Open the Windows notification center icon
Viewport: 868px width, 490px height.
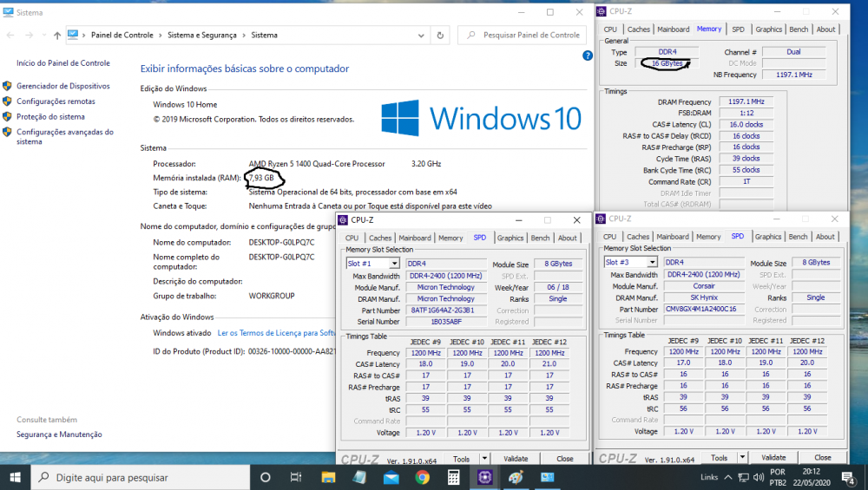pyautogui.click(x=849, y=477)
